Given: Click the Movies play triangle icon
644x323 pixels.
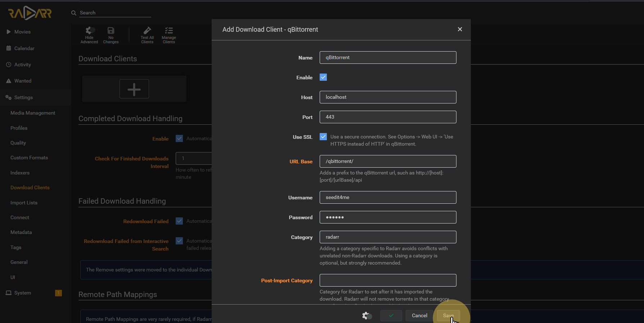Looking at the screenshot, I should tap(9, 32).
